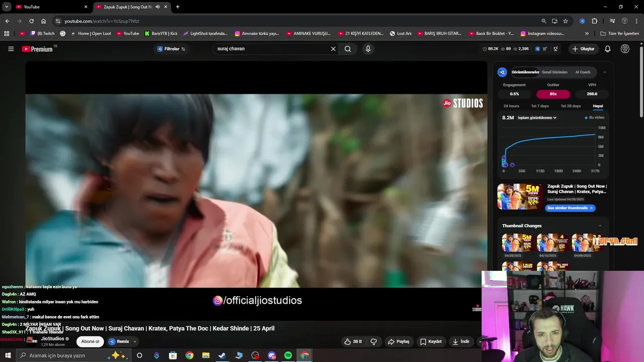Open Steam from the taskbar
The width and height of the screenshot is (644, 362).
[222, 355]
